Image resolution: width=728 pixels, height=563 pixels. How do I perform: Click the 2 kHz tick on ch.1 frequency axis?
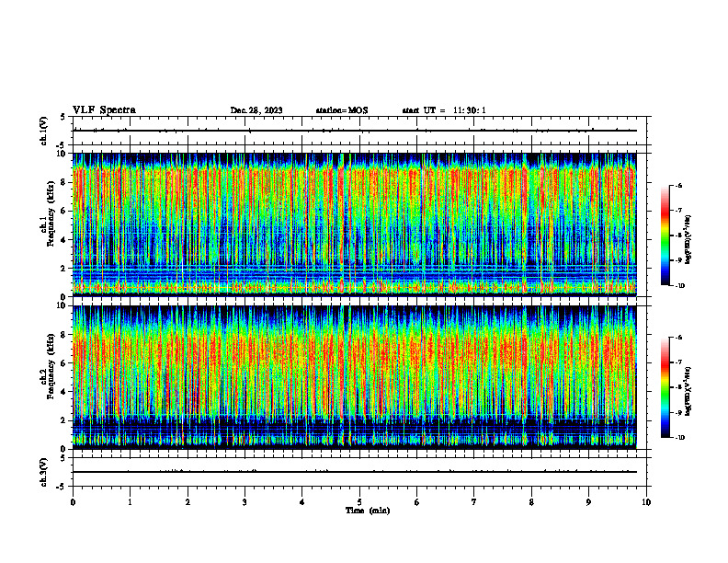[64, 269]
